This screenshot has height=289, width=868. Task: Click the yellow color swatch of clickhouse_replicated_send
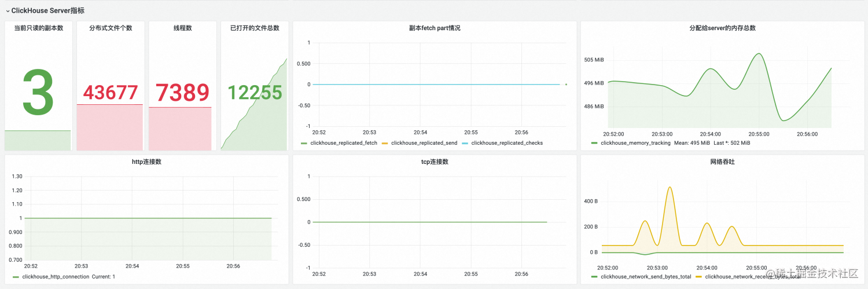coord(384,143)
